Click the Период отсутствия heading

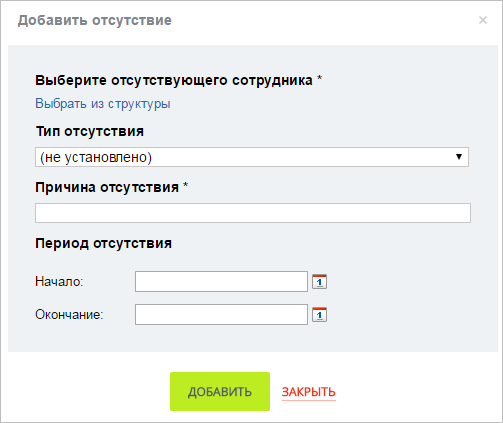103,243
